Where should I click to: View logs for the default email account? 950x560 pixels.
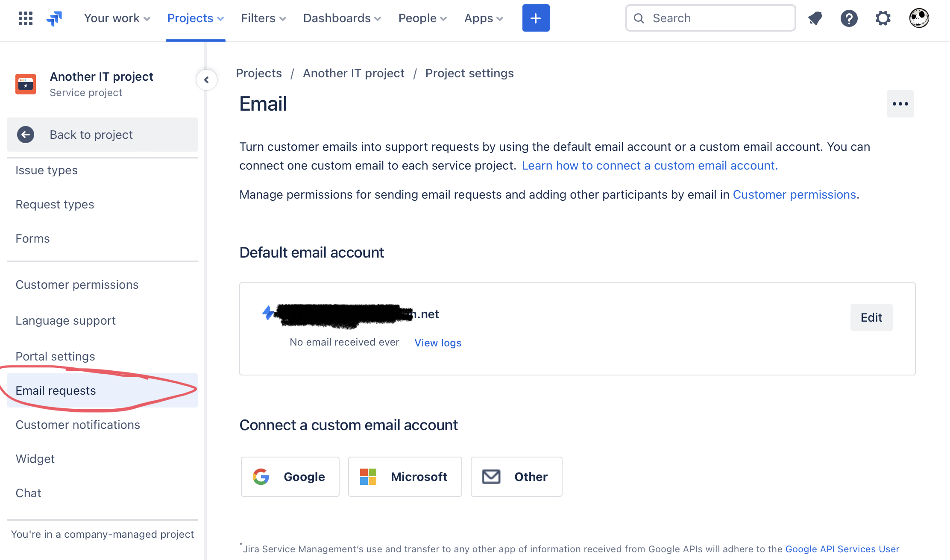(437, 343)
